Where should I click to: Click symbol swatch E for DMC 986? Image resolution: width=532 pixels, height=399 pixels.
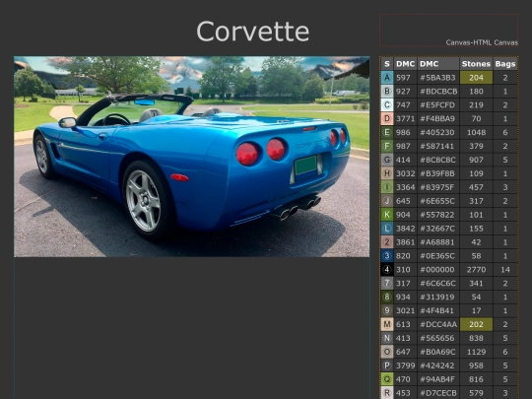point(387,132)
